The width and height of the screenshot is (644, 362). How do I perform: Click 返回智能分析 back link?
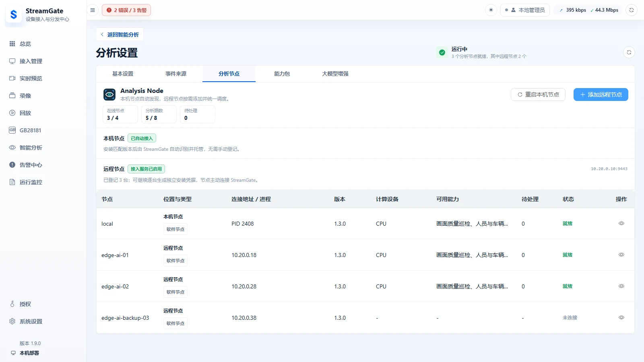(120, 35)
